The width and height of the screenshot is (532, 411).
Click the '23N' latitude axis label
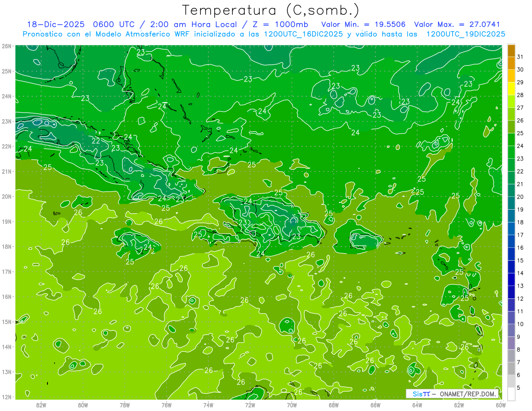pos(7,121)
